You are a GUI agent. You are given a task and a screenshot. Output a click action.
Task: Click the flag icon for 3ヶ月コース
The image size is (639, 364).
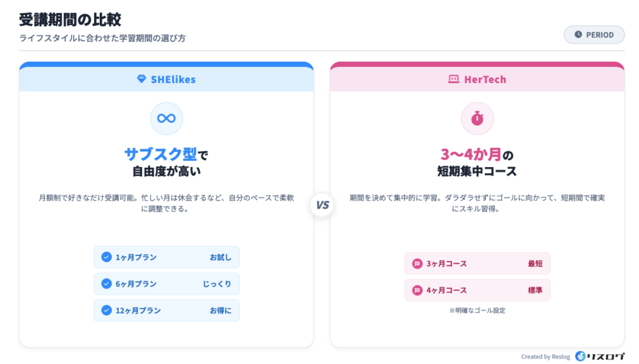(417, 264)
